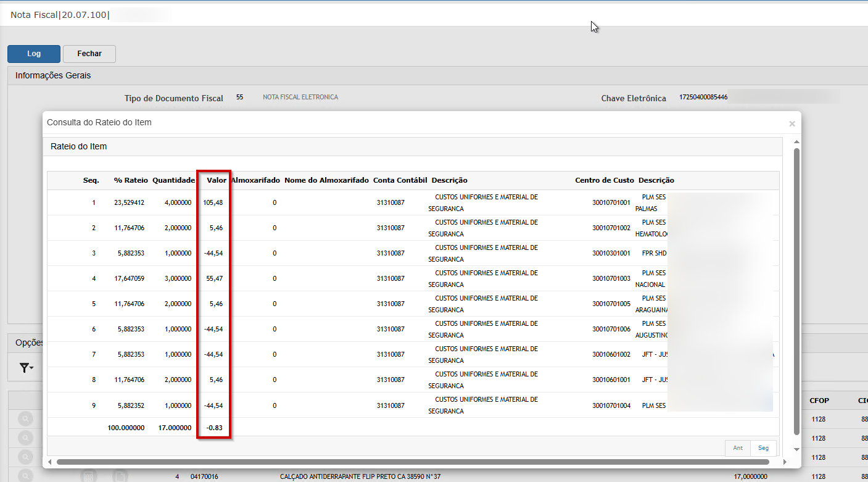Click centro de custo 30010301001
This screenshot has height=482, width=868.
611,253
